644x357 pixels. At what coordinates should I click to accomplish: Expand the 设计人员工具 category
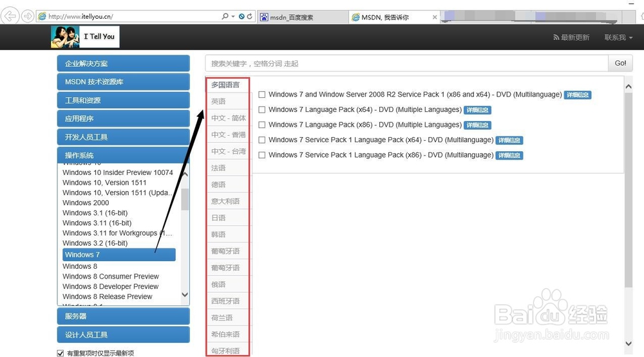click(x=123, y=335)
